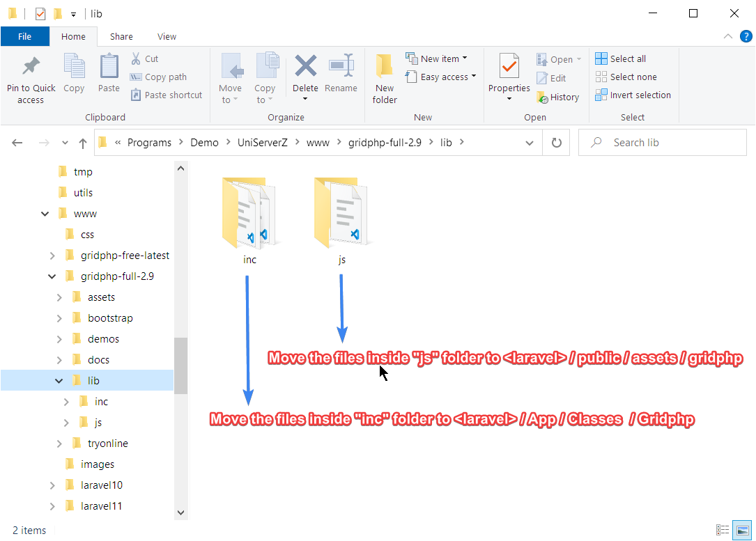756x541 pixels.
Task: Click the Rename icon in Organize group
Action: coord(341,67)
